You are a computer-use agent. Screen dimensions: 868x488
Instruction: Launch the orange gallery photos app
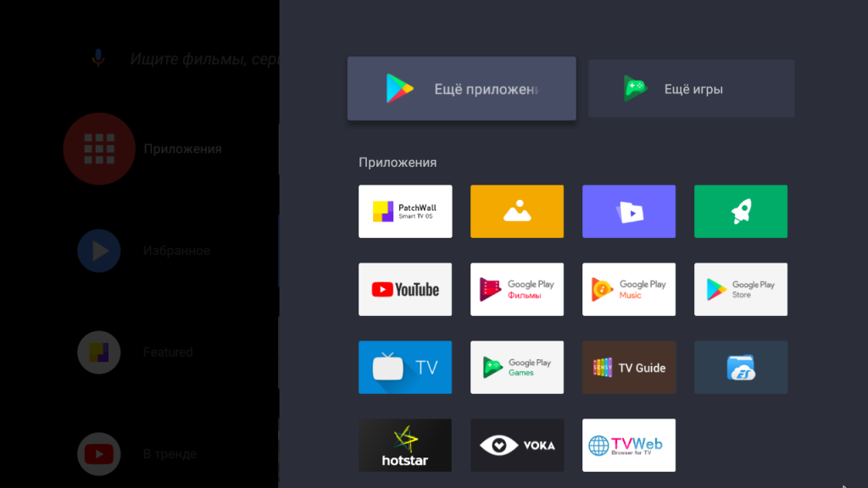517,211
